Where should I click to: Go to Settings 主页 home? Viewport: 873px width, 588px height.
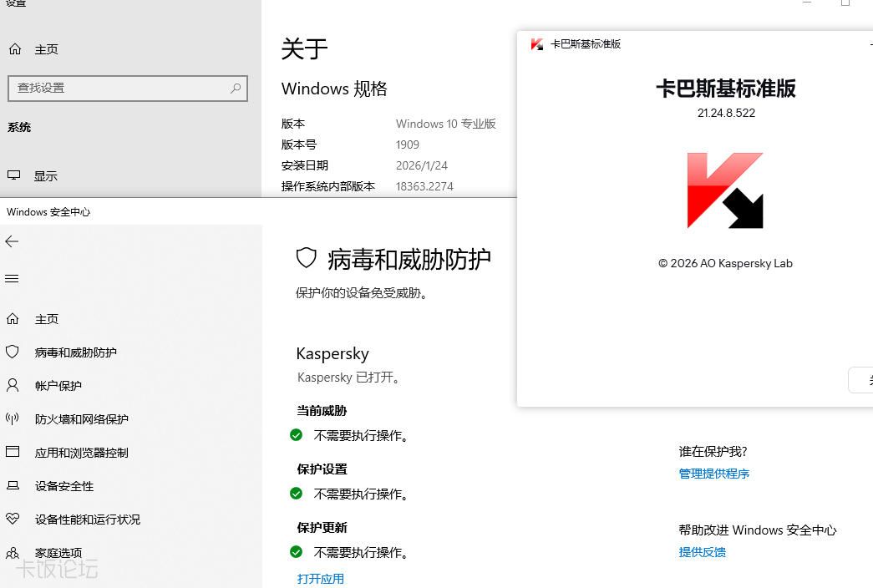coord(46,49)
